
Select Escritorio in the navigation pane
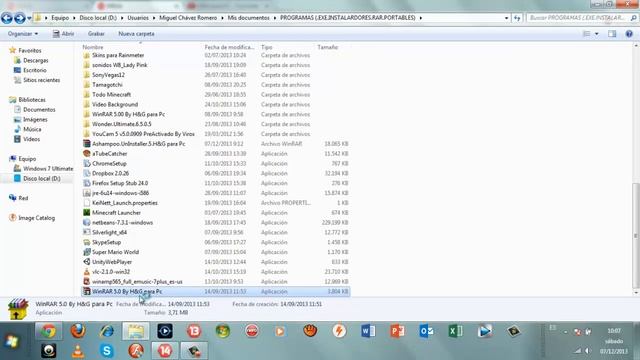pyautogui.click(x=35, y=70)
